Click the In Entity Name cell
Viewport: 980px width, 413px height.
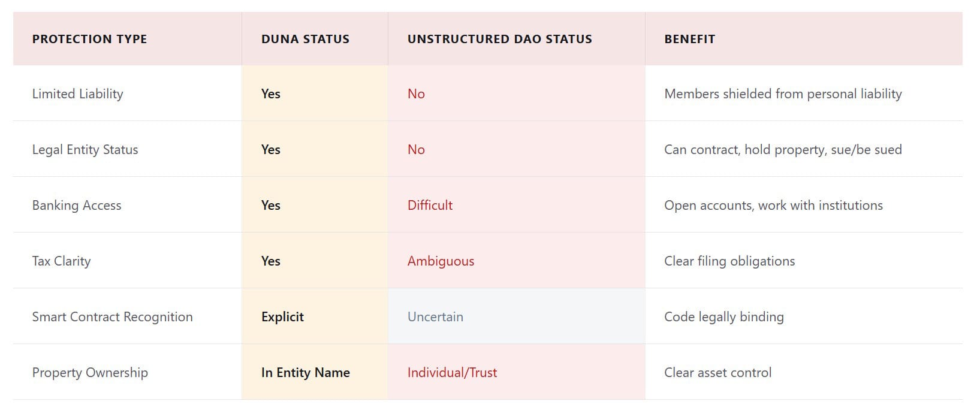click(305, 372)
